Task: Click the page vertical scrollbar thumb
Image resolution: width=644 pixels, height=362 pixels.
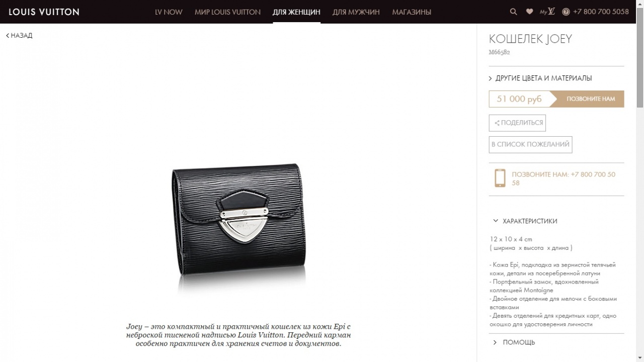Action: pos(640,56)
